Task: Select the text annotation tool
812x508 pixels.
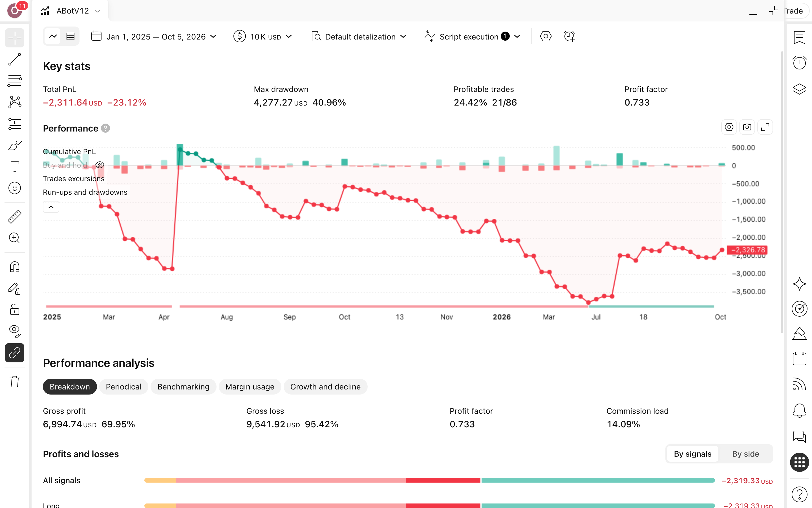Action: (15, 167)
